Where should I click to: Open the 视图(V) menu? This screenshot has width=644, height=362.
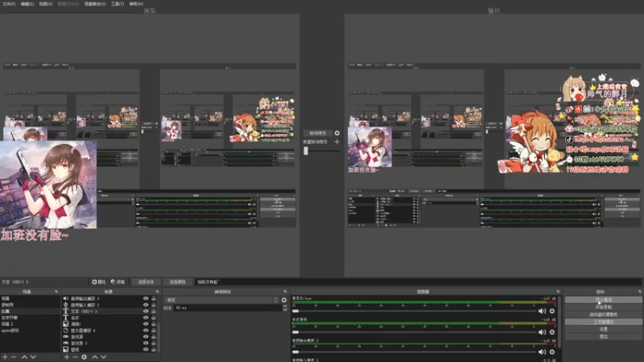click(46, 4)
